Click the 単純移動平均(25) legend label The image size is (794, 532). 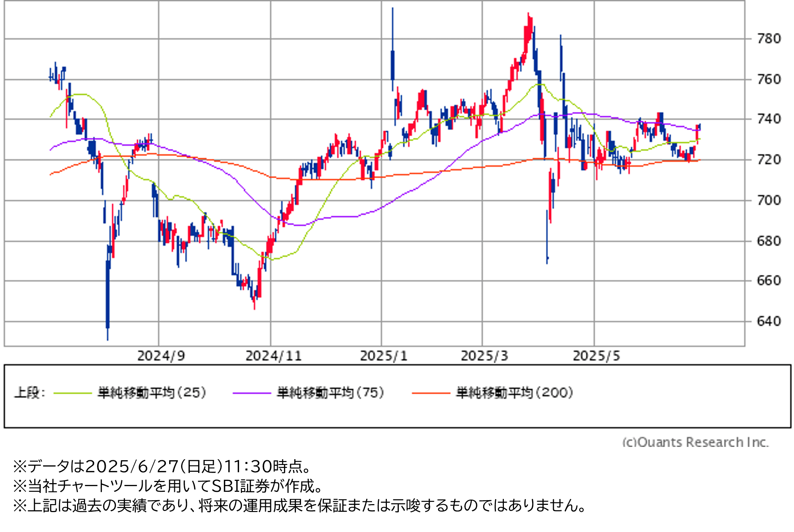152,393
